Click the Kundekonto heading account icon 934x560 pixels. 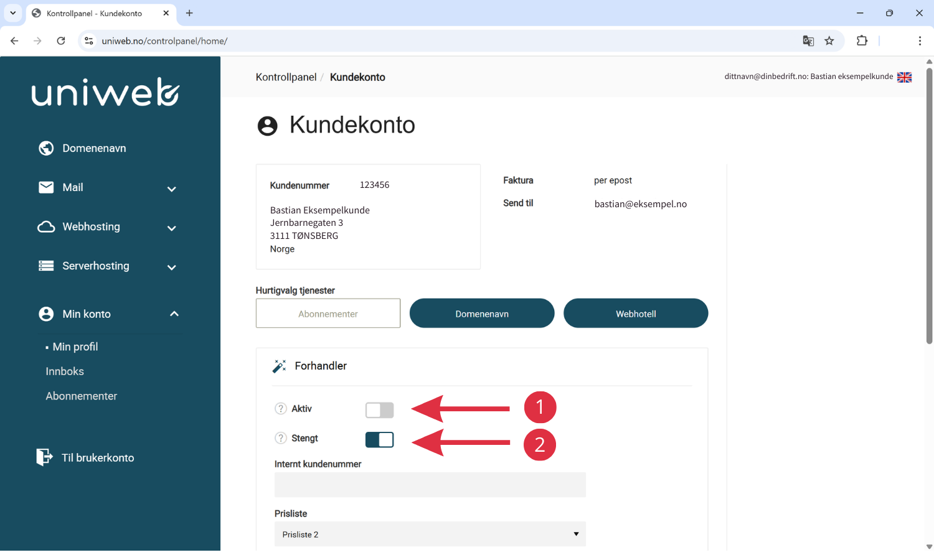pyautogui.click(x=268, y=126)
